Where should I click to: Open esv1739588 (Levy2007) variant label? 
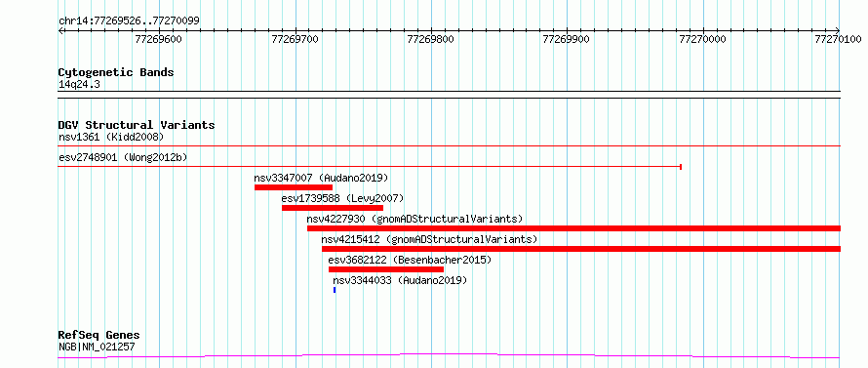[342, 198]
